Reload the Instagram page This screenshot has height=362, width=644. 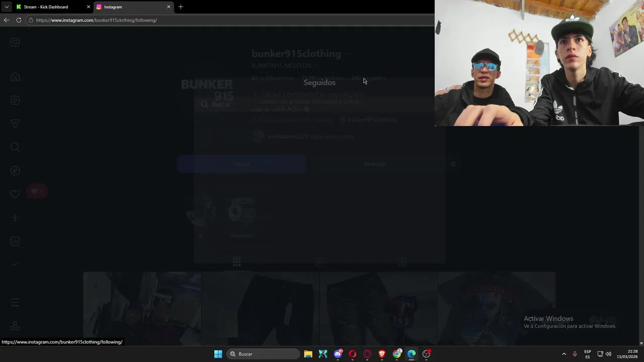(x=19, y=20)
